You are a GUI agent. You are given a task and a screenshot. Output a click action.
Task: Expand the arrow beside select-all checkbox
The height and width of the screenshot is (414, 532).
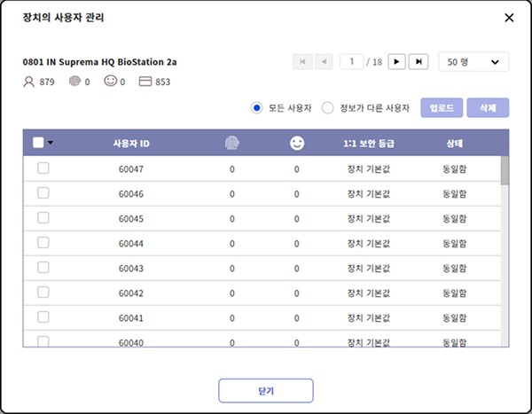pos(51,144)
